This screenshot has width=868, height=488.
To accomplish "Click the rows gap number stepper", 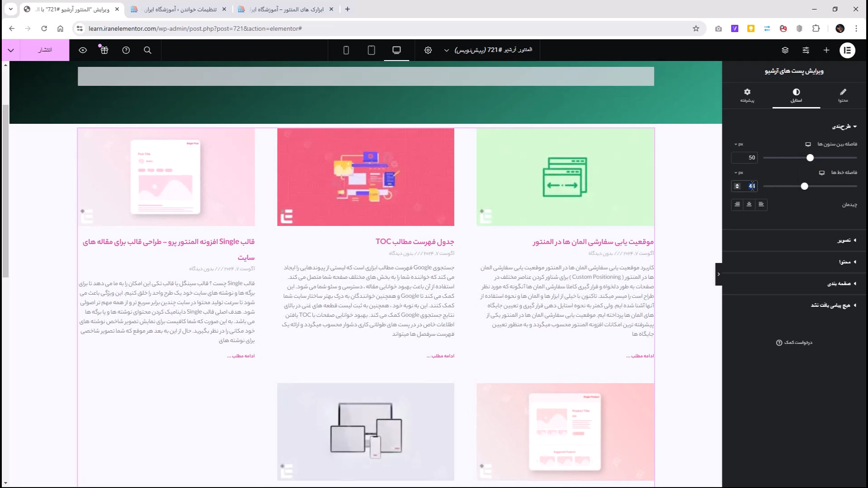I will point(737,186).
